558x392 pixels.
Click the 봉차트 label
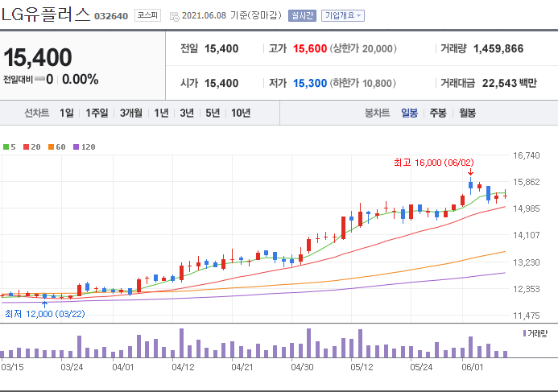coord(377,113)
